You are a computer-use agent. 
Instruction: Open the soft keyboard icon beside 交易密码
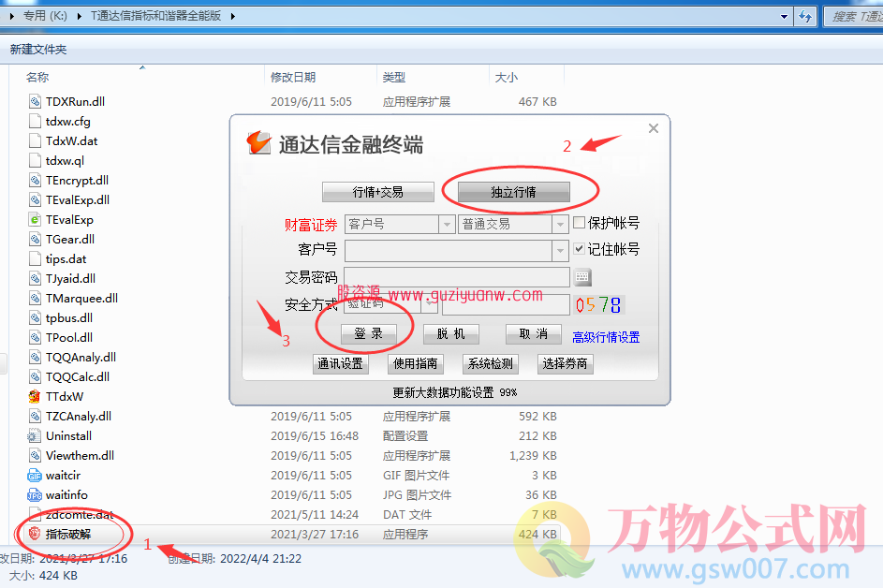click(x=582, y=276)
